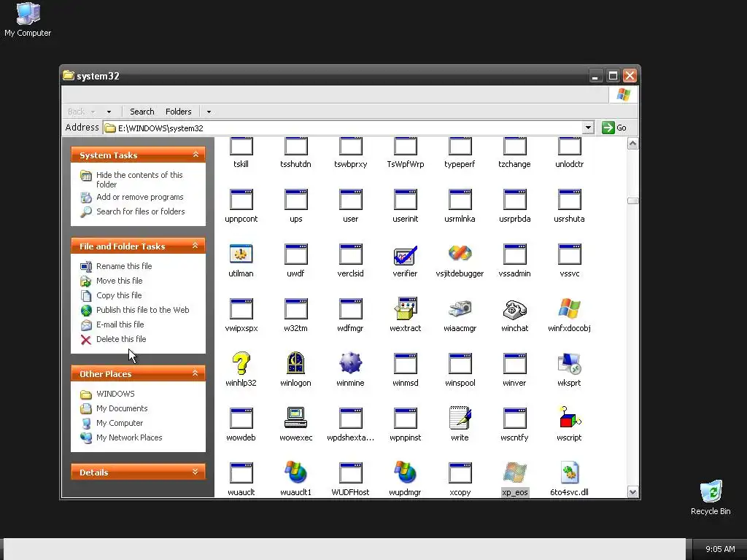Select the tskill file label

coord(241,164)
